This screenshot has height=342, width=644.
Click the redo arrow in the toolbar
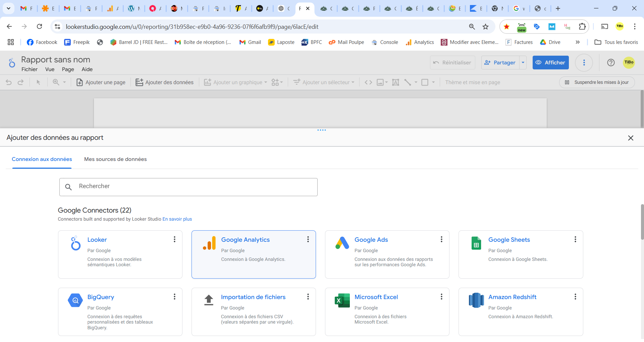pyautogui.click(x=20, y=82)
